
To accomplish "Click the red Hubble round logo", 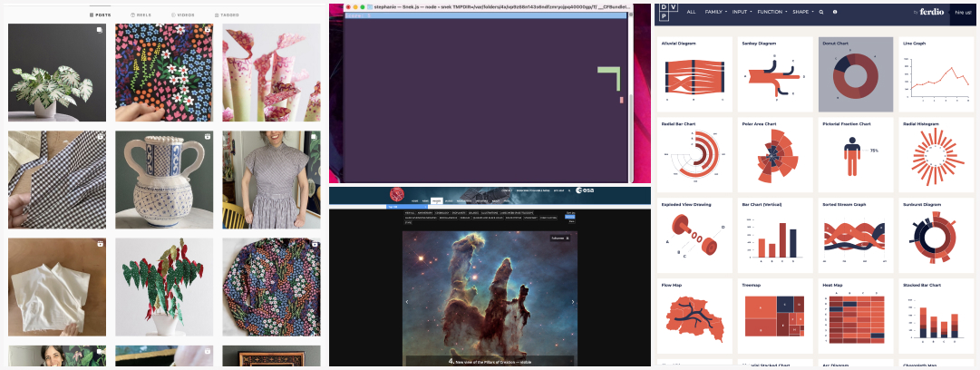I will coord(396,194).
